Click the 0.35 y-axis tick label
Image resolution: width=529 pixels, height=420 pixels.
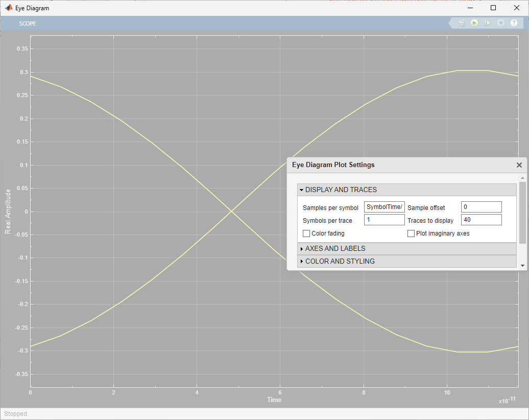(22, 49)
